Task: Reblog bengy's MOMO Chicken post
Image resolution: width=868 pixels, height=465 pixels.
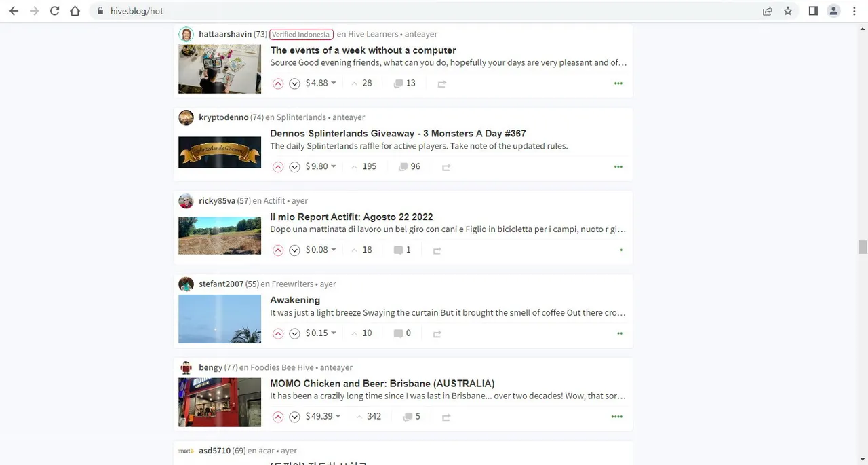Action: pyautogui.click(x=446, y=417)
